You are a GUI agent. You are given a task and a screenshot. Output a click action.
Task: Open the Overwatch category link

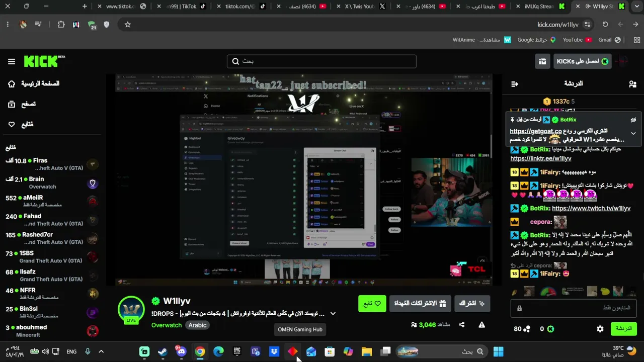[x=167, y=325]
